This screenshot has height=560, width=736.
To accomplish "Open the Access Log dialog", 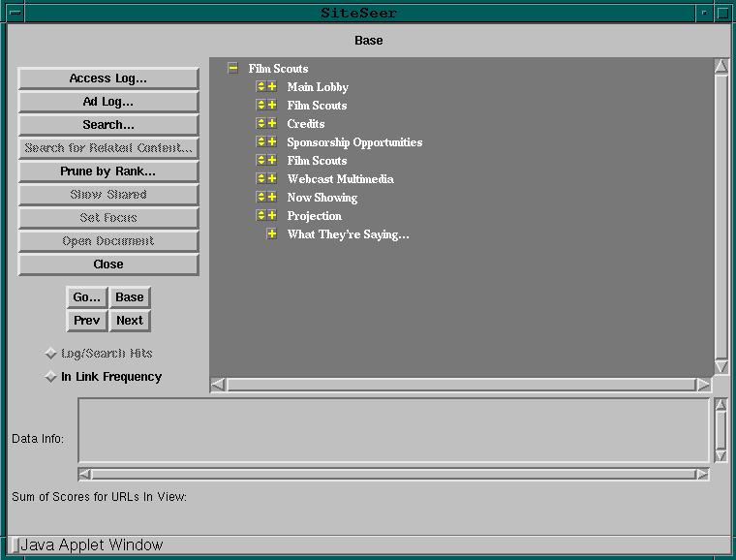I will [x=108, y=78].
